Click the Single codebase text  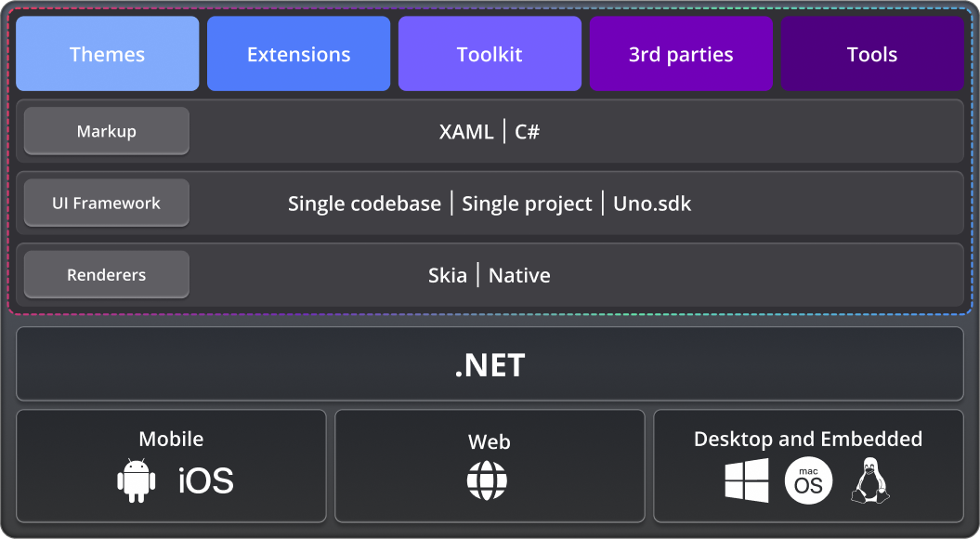(364, 203)
